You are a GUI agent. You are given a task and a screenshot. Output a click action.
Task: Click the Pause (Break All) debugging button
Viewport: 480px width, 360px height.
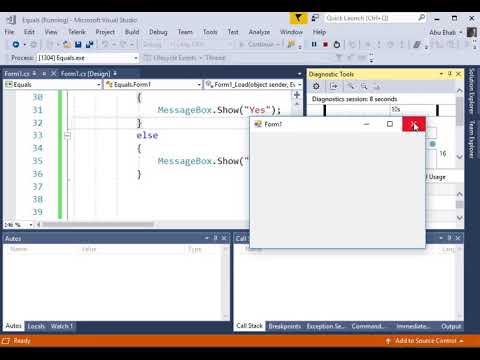point(314,44)
